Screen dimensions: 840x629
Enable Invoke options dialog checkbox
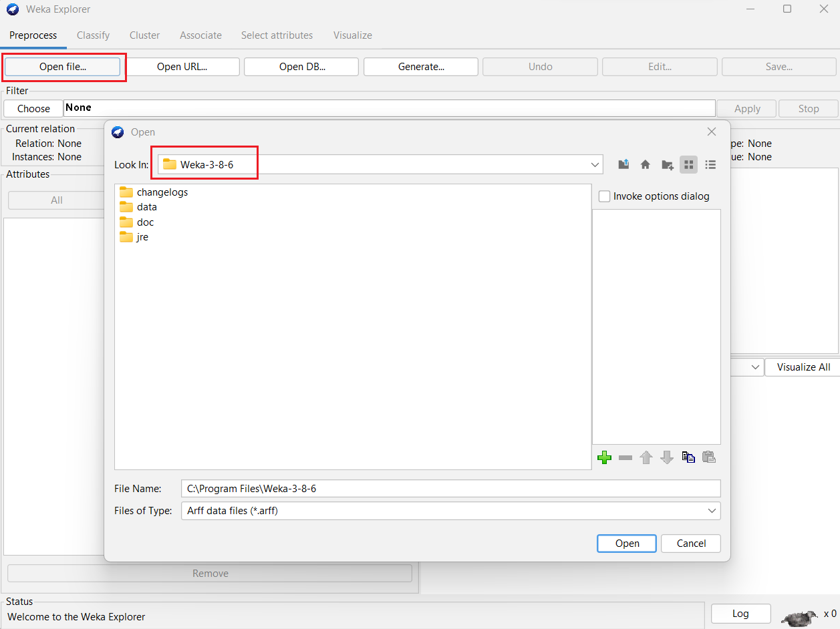(x=604, y=196)
